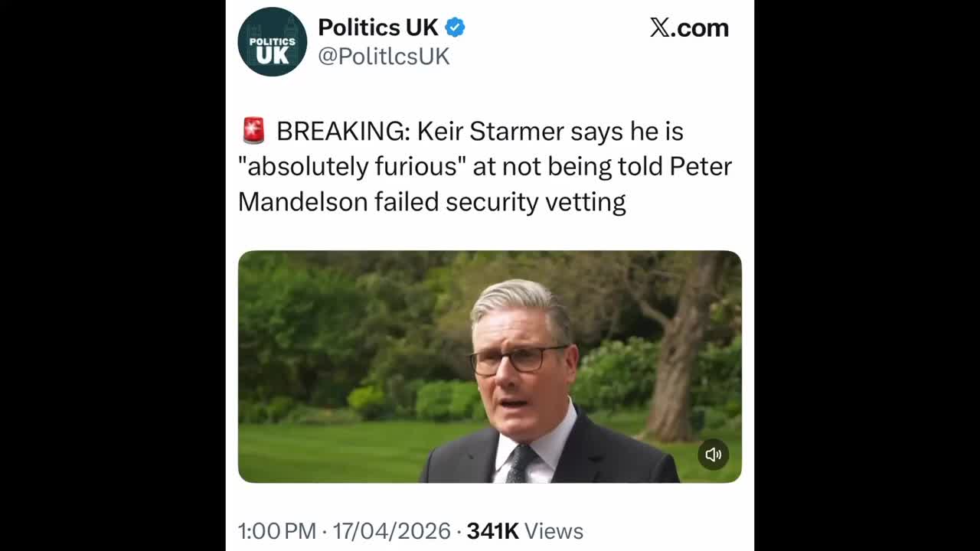Open the Politics UK profile avatar
This screenshot has height=551, width=980.
click(272, 42)
